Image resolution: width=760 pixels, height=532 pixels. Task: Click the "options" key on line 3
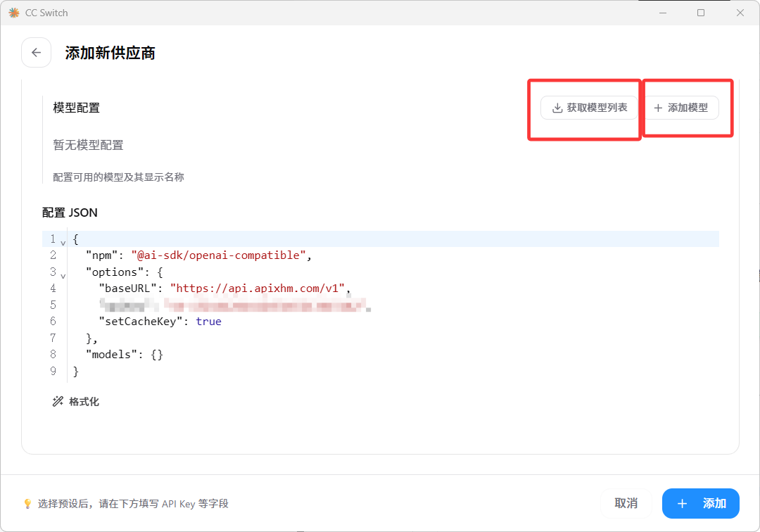(x=115, y=272)
